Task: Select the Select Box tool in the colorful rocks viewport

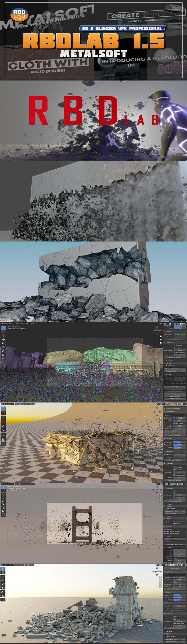Action: click(x=4, y=328)
